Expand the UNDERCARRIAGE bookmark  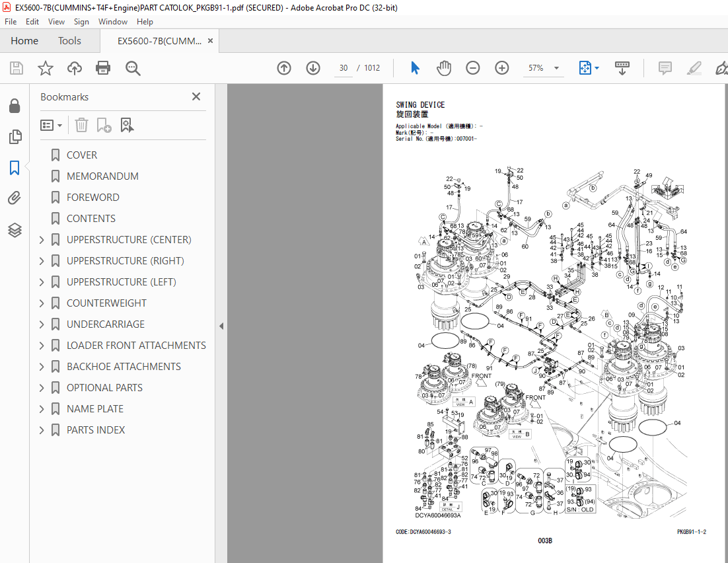tap(42, 324)
